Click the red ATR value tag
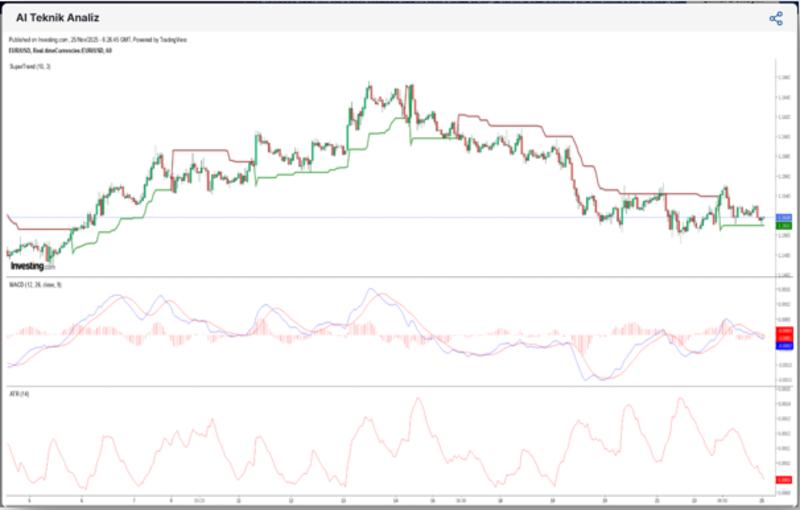The image size is (800, 510). (x=784, y=481)
